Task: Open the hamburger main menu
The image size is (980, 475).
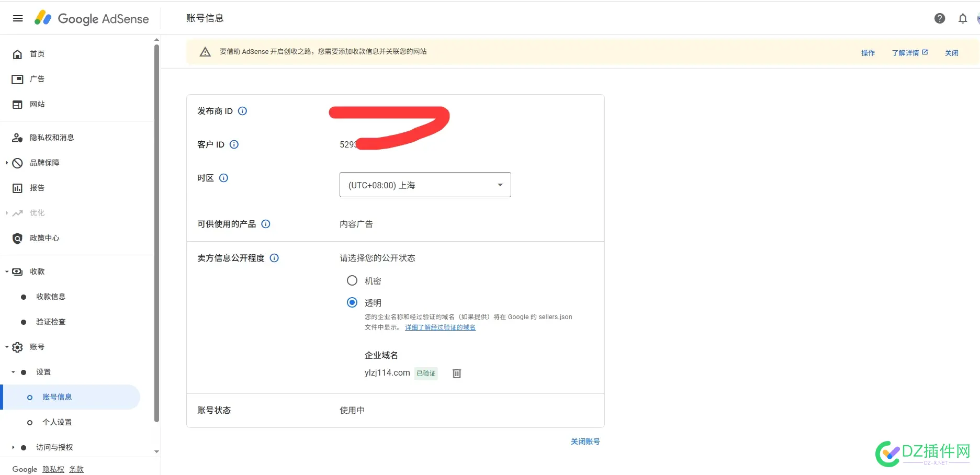Action: pos(18,18)
